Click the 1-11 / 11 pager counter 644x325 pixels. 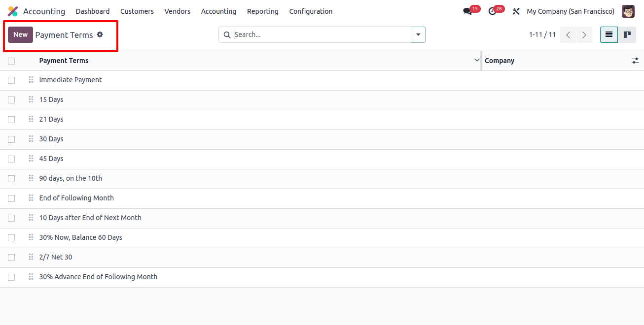(542, 35)
